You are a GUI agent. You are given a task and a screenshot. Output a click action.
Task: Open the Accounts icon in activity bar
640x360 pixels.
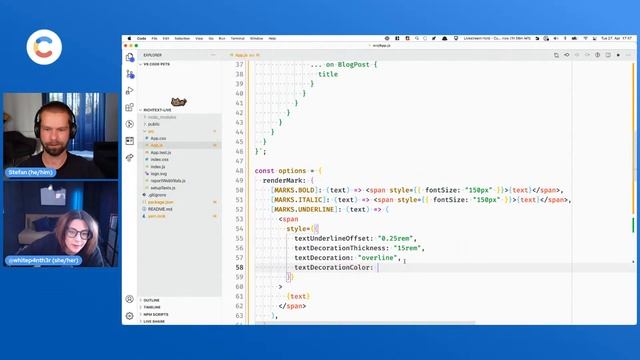coord(130,299)
